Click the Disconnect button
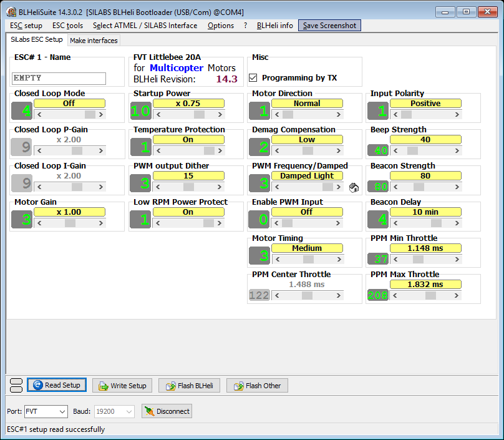The image size is (504, 440). tap(167, 411)
